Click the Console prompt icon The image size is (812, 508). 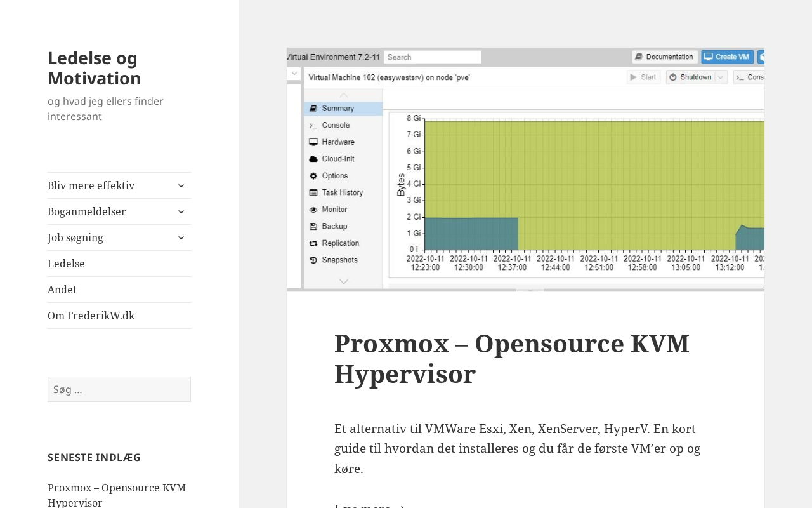pos(313,126)
